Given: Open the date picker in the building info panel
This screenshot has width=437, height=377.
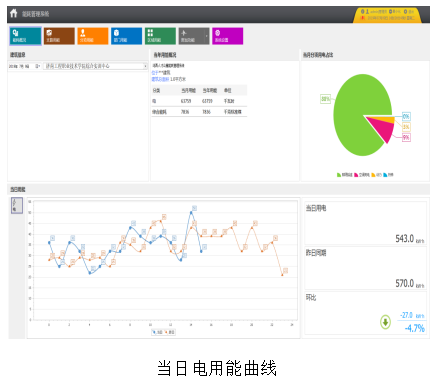Looking at the screenshot, I should pyautogui.click(x=24, y=66).
